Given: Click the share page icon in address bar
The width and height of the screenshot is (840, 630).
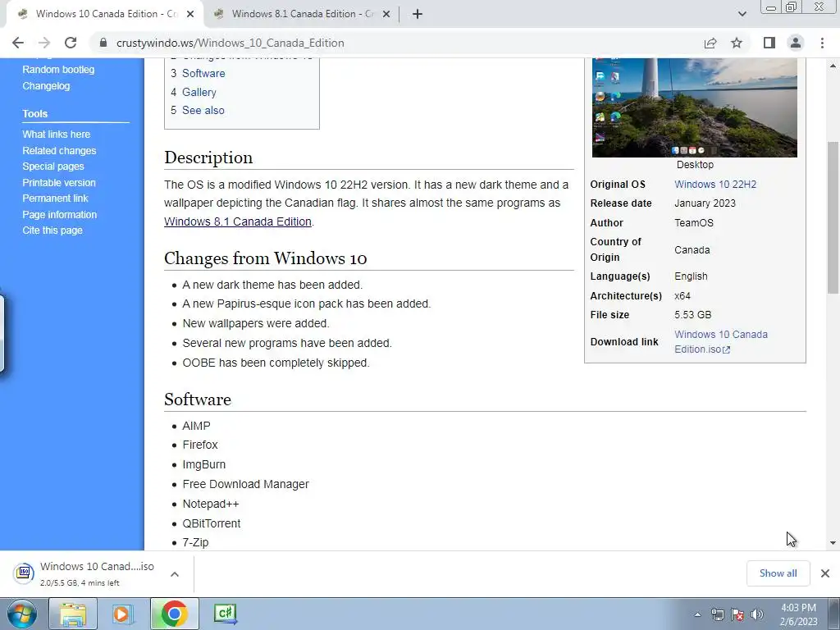Looking at the screenshot, I should pos(710,43).
